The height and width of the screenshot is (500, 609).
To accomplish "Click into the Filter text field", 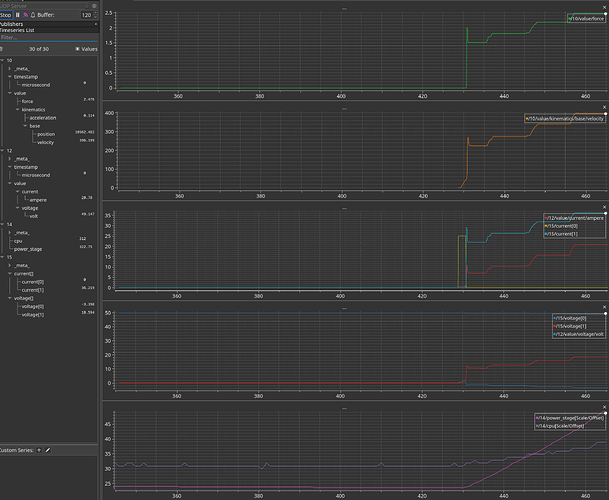I will (x=49, y=37).
